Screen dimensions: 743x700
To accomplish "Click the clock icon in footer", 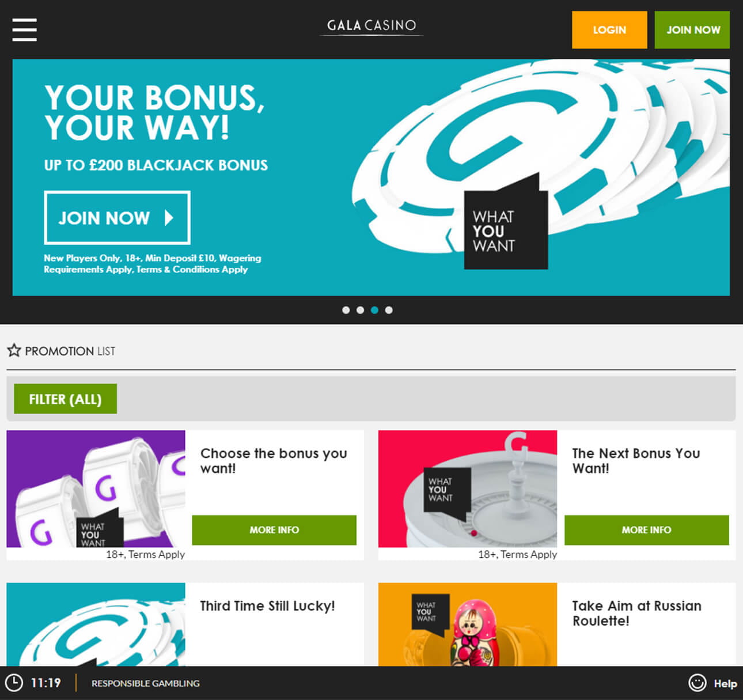I will (x=14, y=683).
